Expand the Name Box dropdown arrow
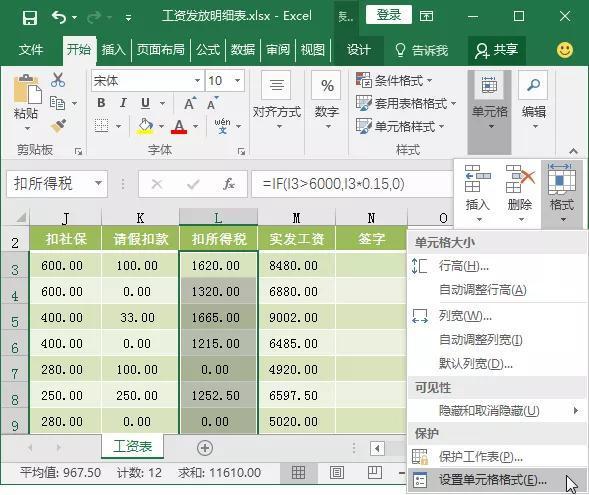This screenshot has width=589, height=495. click(98, 184)
